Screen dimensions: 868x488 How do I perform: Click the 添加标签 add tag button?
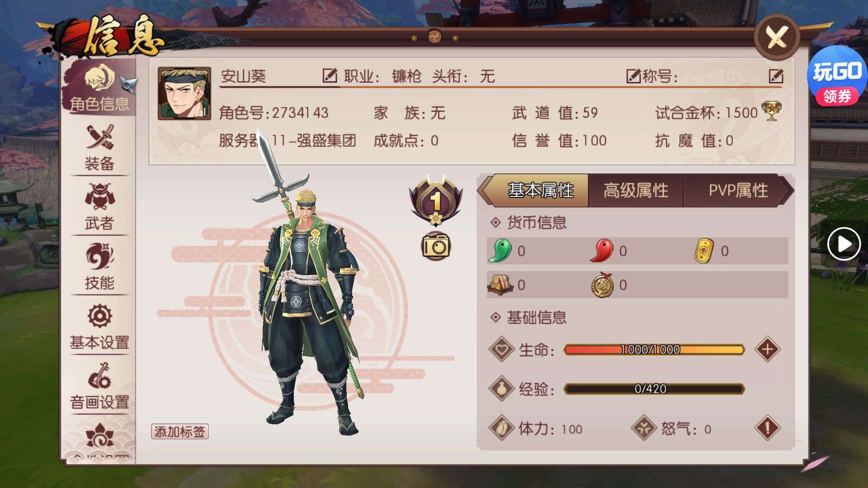click(179, 432)
